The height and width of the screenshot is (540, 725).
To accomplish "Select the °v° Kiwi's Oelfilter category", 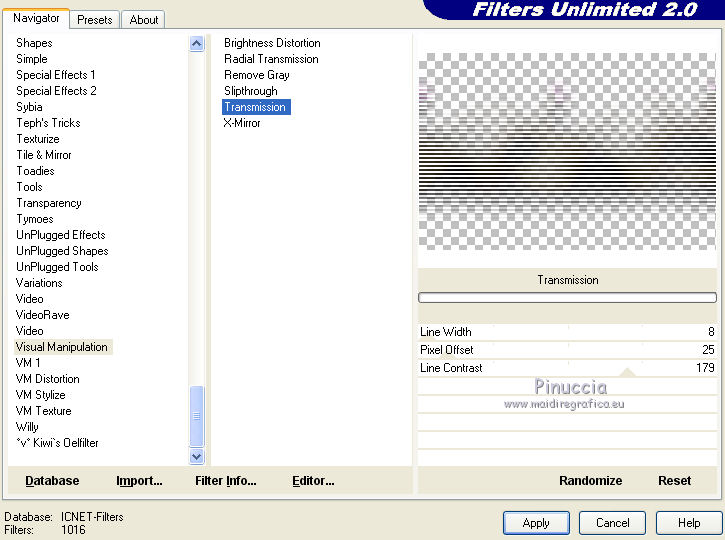I will pos(57,443).
